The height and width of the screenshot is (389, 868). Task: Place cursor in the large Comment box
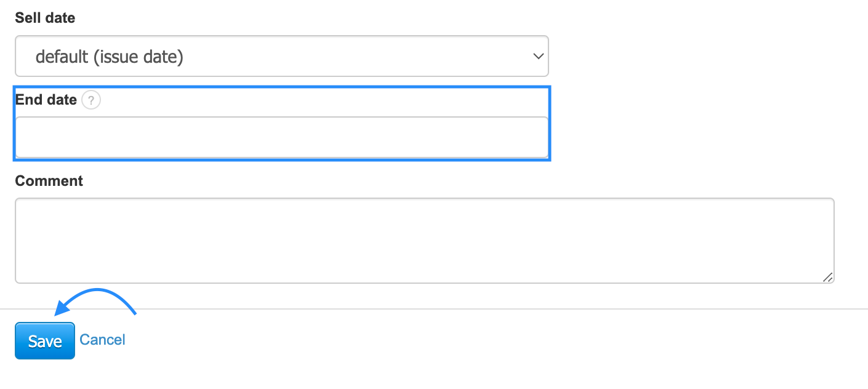[x=424, y=240]
